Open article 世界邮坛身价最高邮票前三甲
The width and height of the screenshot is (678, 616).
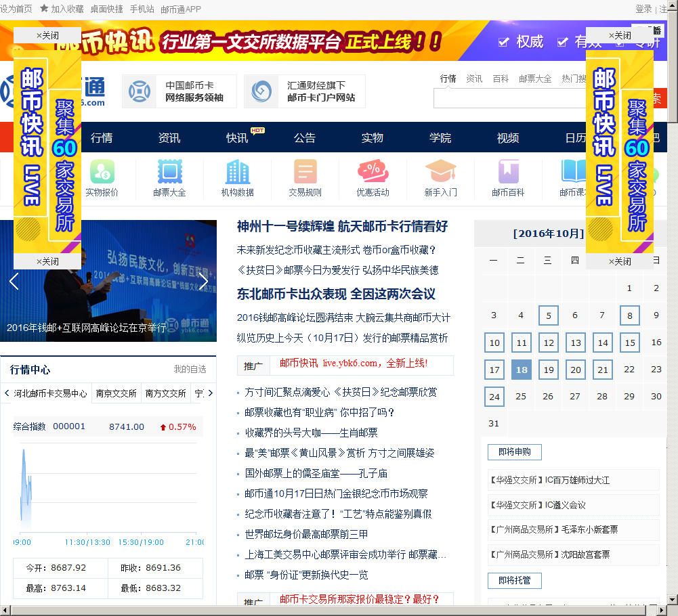[x=306, y=534]
